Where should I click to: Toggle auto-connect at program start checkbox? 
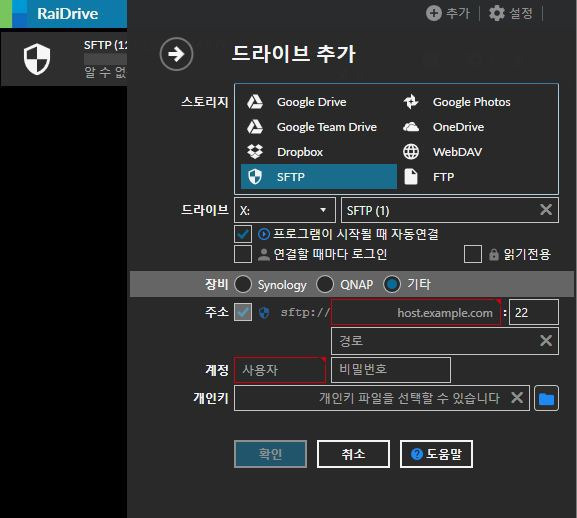243,234
